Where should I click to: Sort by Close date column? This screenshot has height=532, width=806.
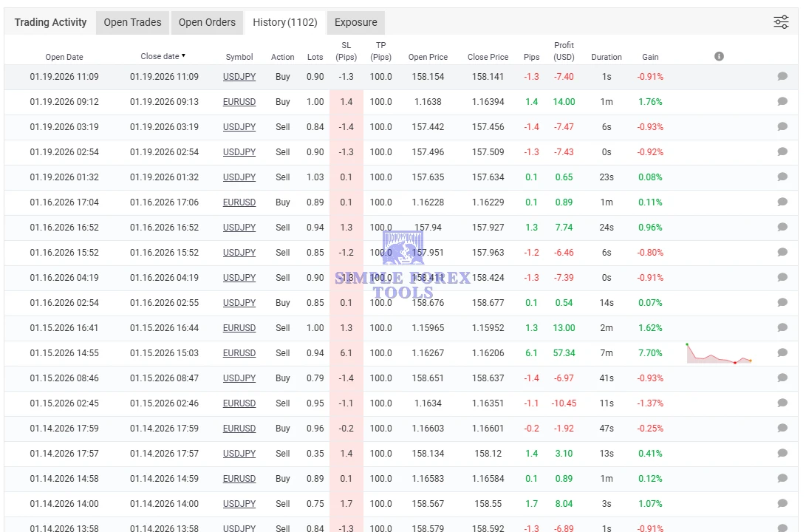coord(163,56)
